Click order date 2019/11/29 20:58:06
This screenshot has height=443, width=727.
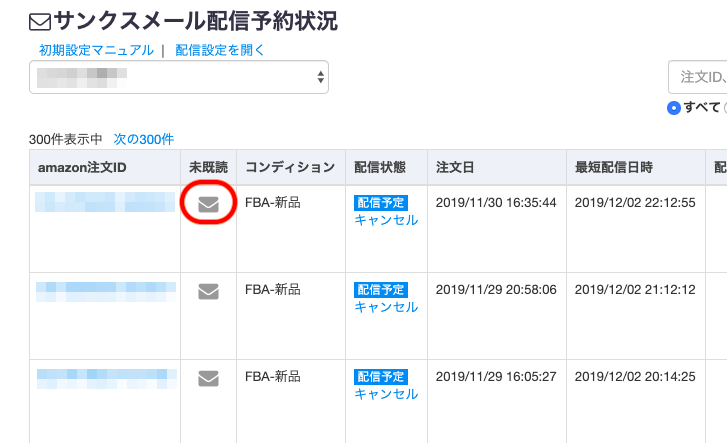(496, 290)
